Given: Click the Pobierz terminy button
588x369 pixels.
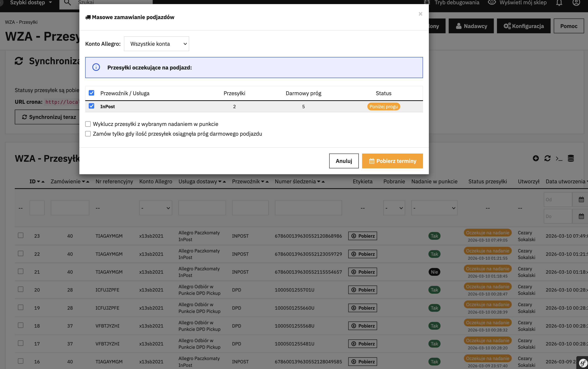Looking at the screenshot, I should [392, 161].
